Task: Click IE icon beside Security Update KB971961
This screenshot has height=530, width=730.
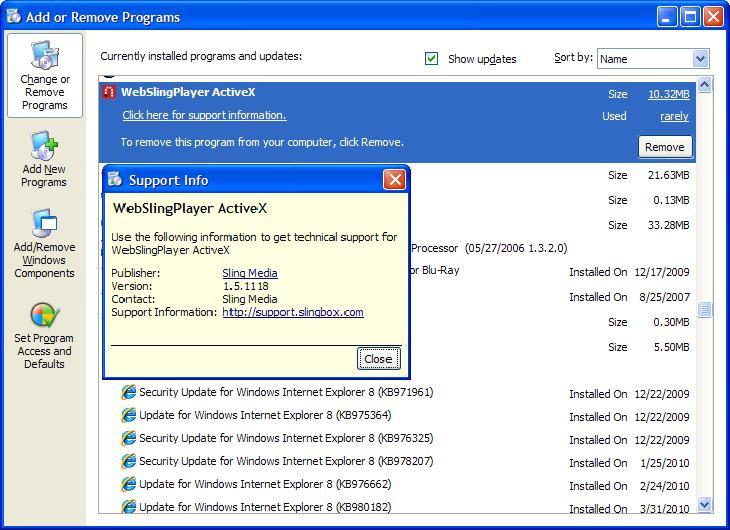Action: tap(128, 392)
